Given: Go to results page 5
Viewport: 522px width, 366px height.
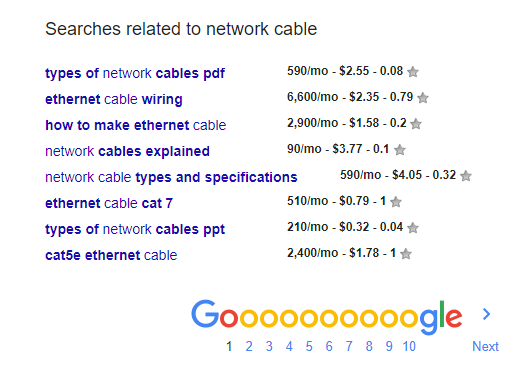Looking at the screenshot, I should point(309,346).
